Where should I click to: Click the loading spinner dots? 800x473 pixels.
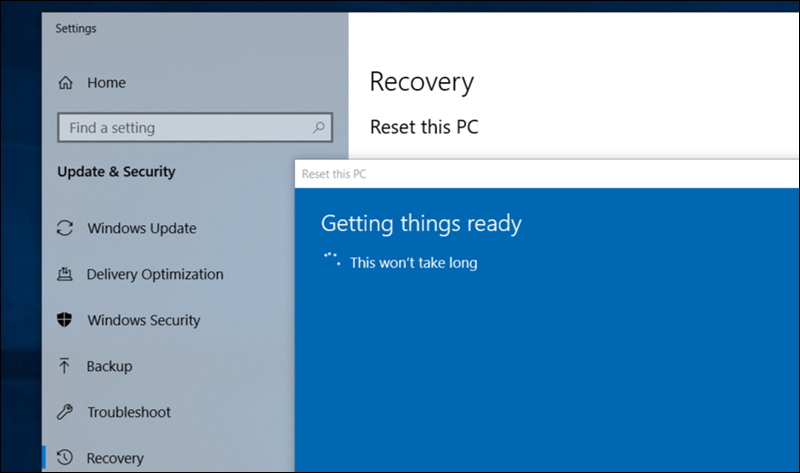(332, 259)
